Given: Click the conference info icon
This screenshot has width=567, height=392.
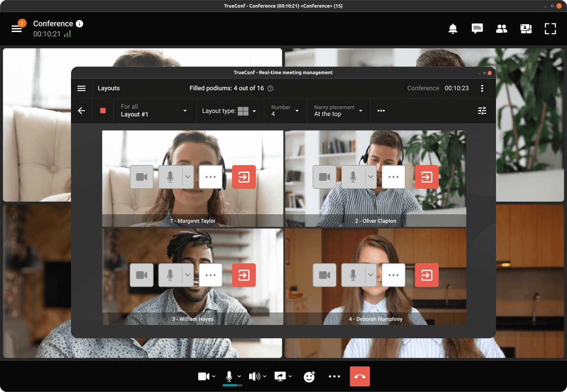Looking at the screenshot, I should pyautogui.click(x=79, y=24).
